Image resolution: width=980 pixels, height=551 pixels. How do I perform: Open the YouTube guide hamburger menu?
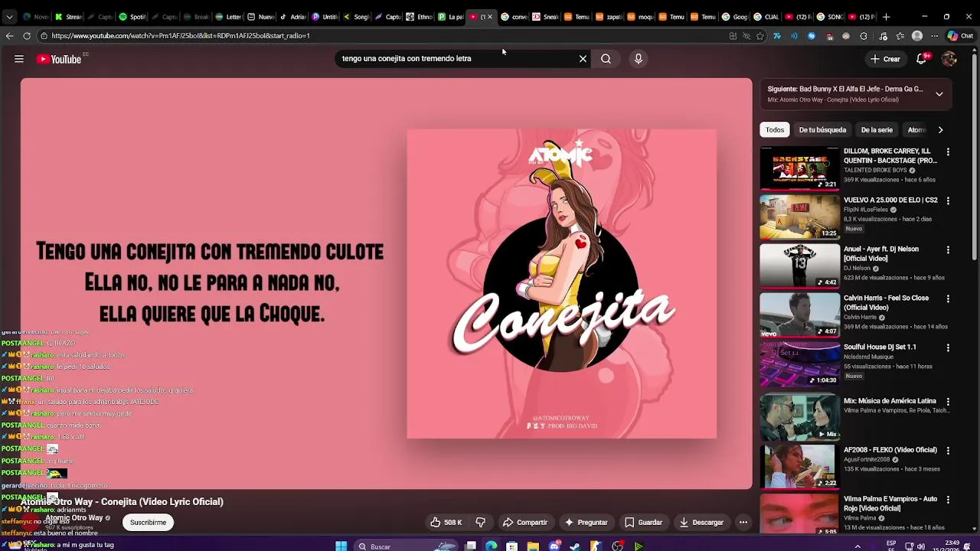(19, 59)
